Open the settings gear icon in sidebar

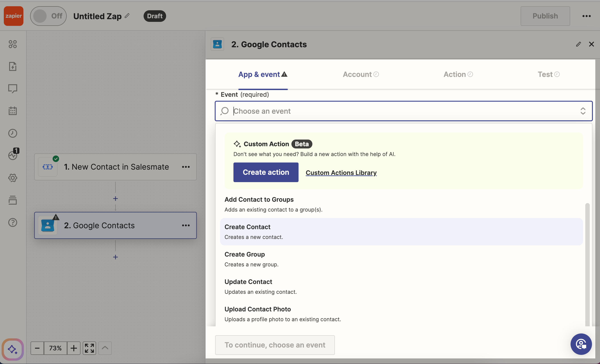(x=13, y=178)
